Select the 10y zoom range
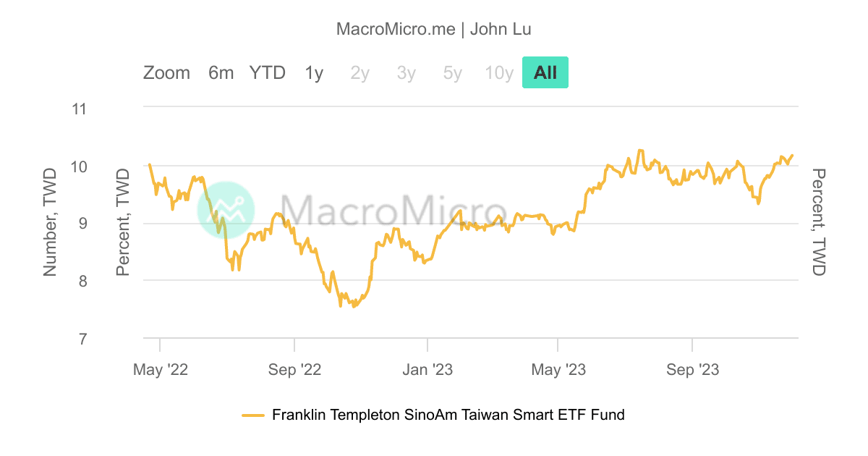Viewport: 868px width, 456px height. 498,72
